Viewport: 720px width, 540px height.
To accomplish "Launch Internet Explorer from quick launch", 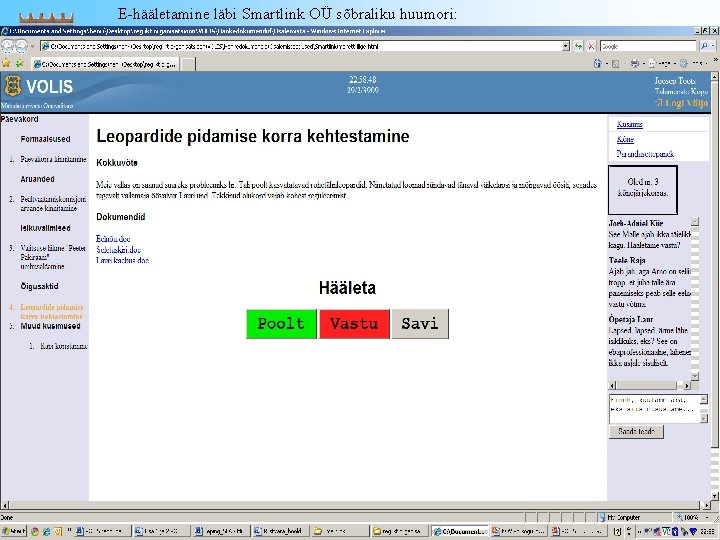I will [46, 531].
